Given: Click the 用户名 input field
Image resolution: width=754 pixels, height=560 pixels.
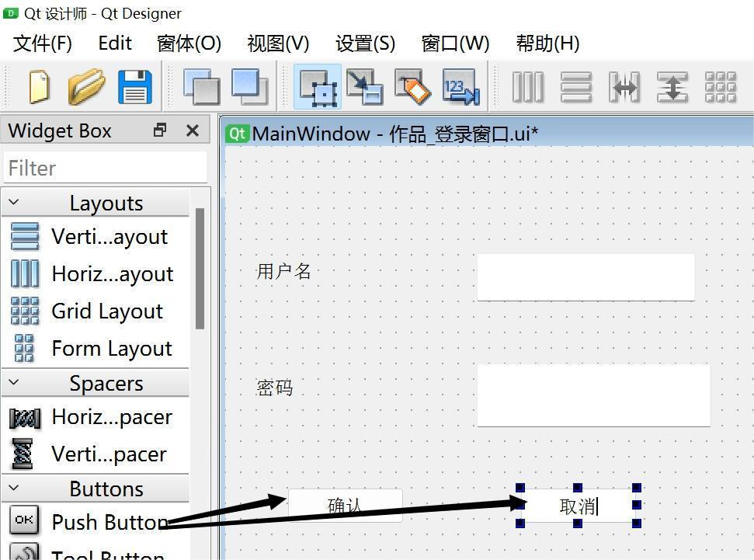Looking at the screenshot, I should 585,277.
